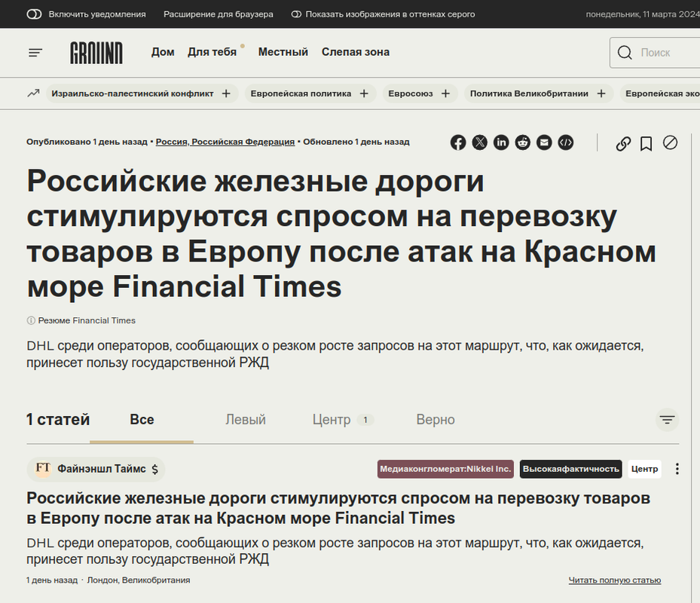This screenshot has height=603, width=700.
Task: Click the Ground News logo
Action: click(x=96, y=53)
